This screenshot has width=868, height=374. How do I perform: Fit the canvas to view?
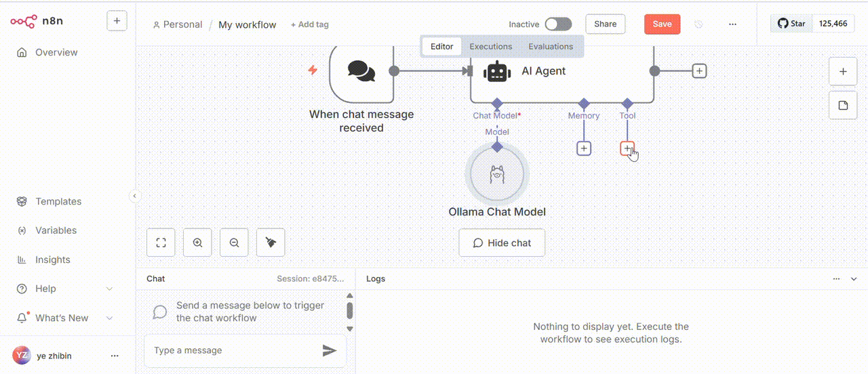(x=161, y=243)
